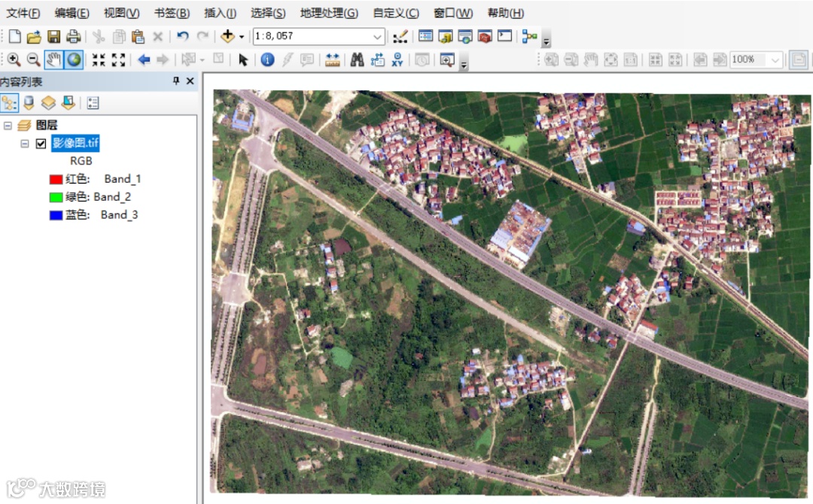Click the Find binoculars icon
The height and width of the screenshot is (504, 813).
click(x=357, y=60)
